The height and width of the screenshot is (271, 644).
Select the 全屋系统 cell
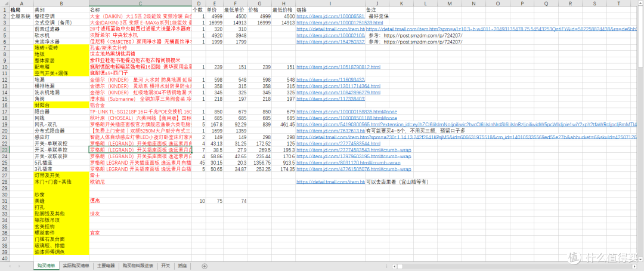[x=21, y=16]
